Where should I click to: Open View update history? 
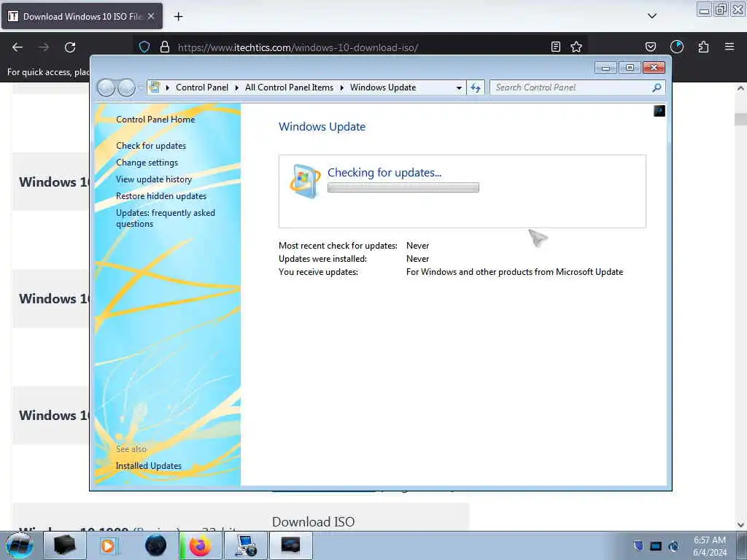(154, 179)
